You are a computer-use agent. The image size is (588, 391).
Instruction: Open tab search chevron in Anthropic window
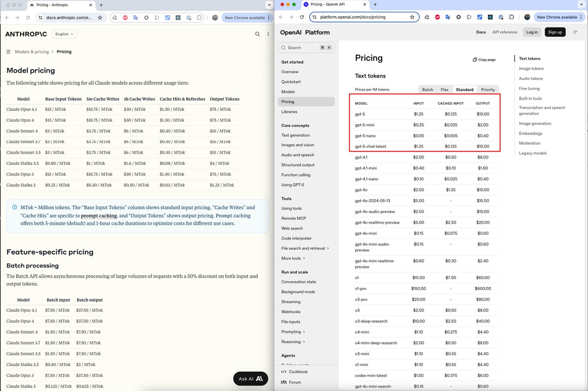click(269, 5)
